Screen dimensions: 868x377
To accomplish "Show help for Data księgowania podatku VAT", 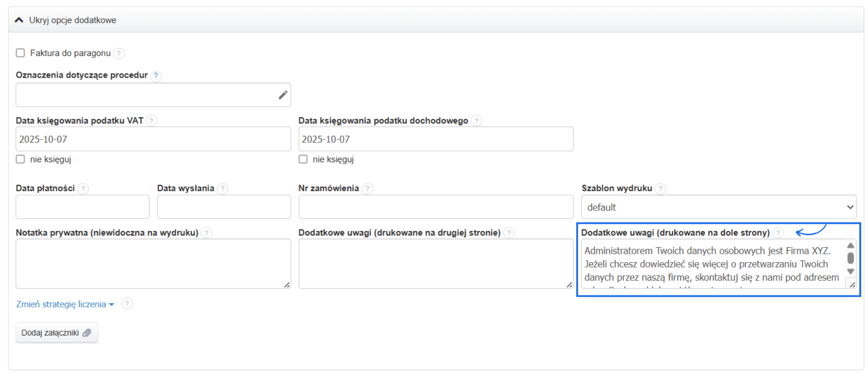I will pos(151,121).
